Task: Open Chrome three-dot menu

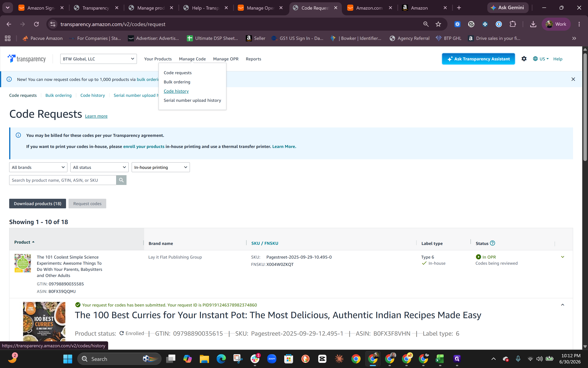Action: (579, 24)
